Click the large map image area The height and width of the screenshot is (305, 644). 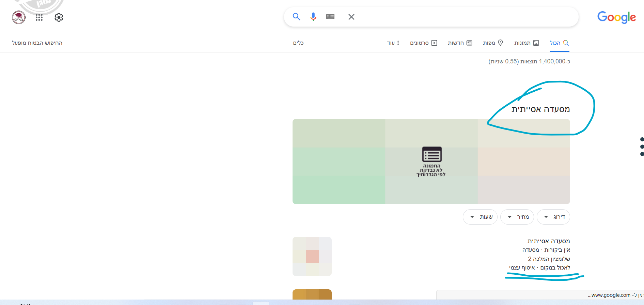[431, 162]
